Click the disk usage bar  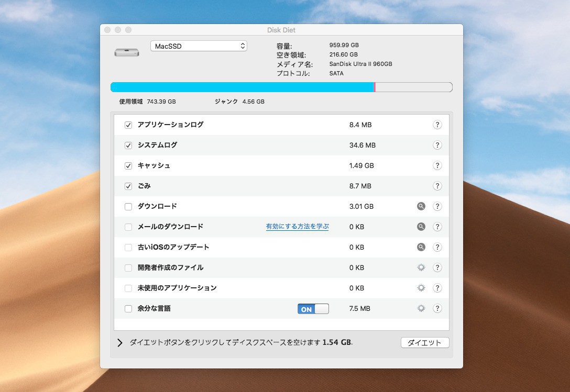click(281, 87)
